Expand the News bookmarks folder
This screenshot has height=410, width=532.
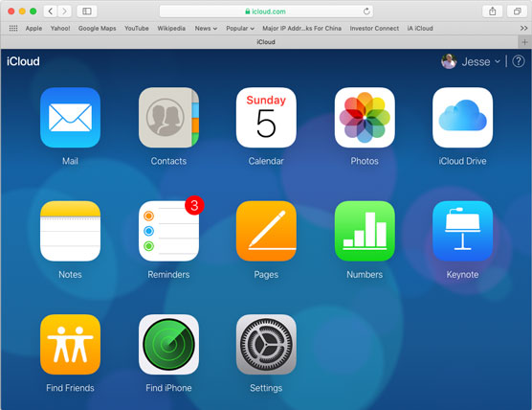coord(206,28)
